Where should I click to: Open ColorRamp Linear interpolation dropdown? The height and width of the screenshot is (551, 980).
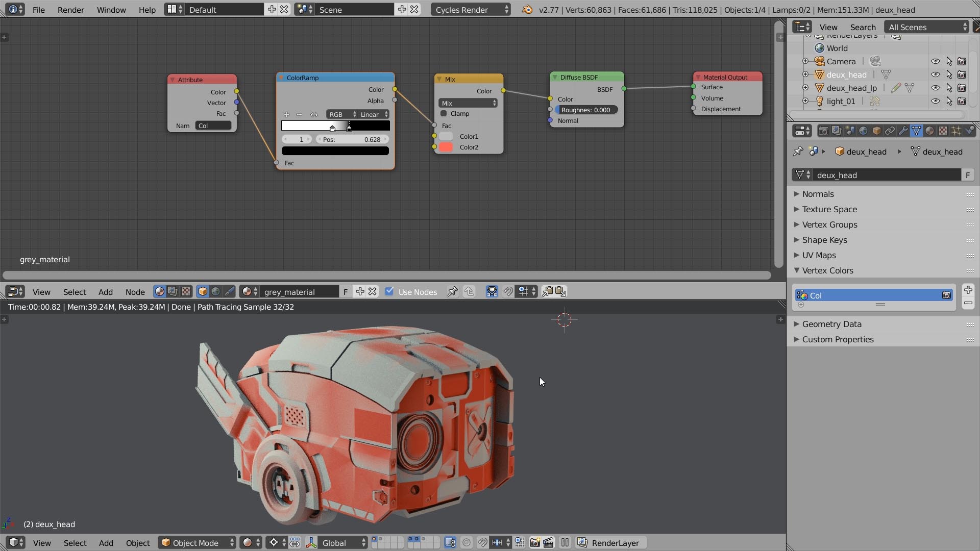[374, 114]
